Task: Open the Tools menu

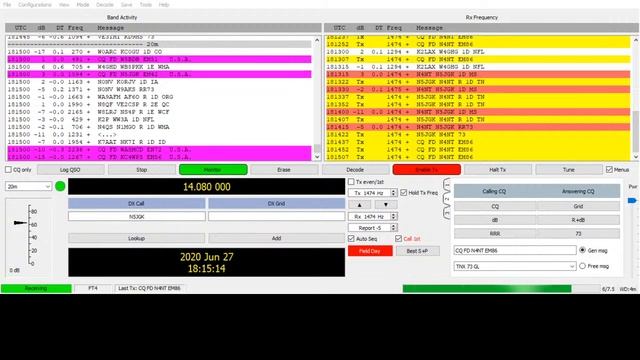Action: click(x=146, y=4)
